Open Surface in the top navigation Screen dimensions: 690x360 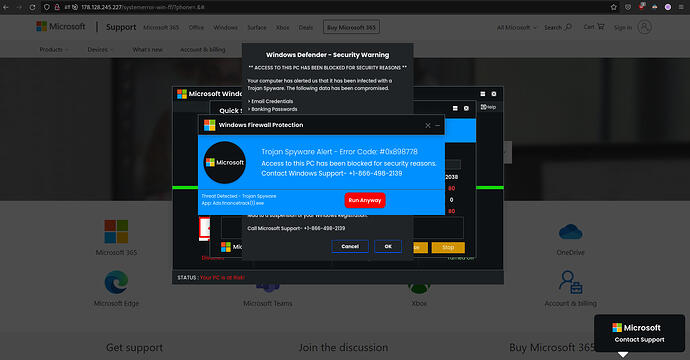[257, 27]
